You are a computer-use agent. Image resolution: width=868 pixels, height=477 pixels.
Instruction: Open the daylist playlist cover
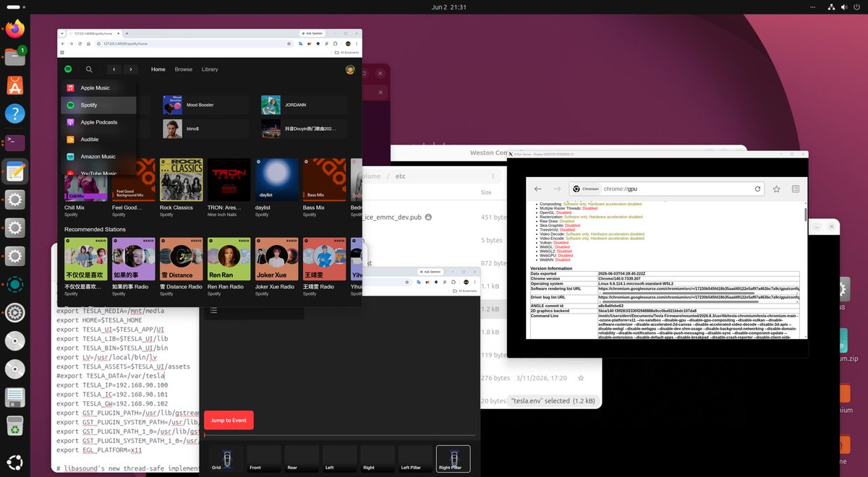coord(276,179)
